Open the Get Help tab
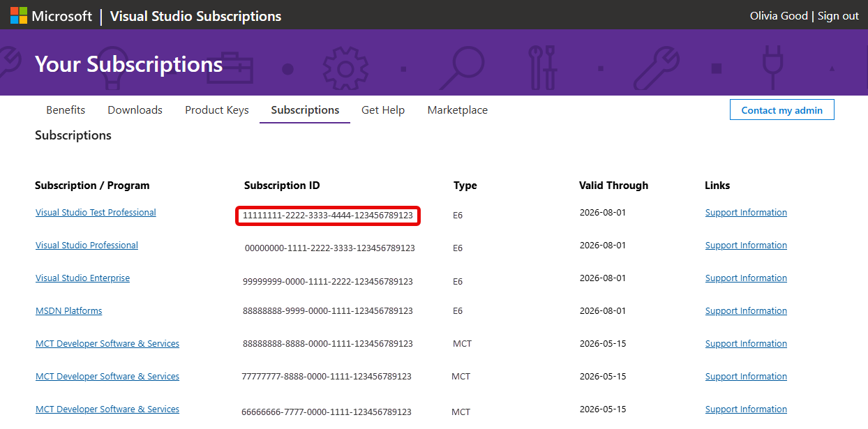 pos(383,110)
